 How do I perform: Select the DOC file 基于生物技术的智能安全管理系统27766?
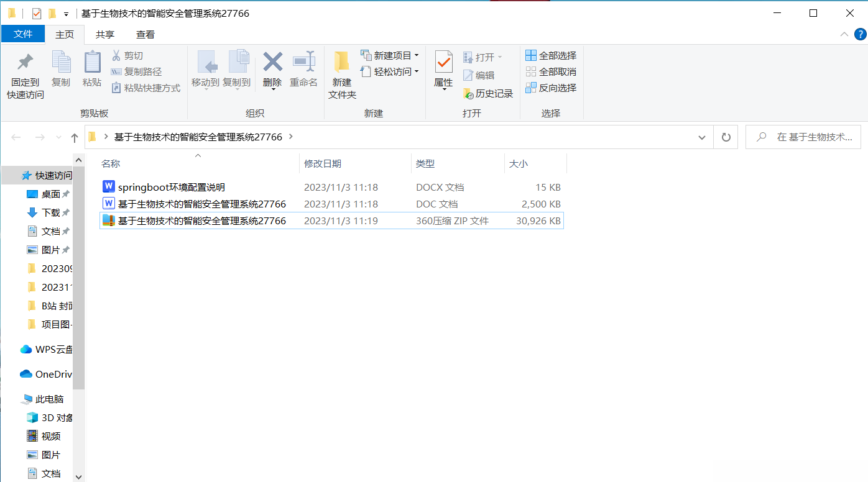point(331,204)
